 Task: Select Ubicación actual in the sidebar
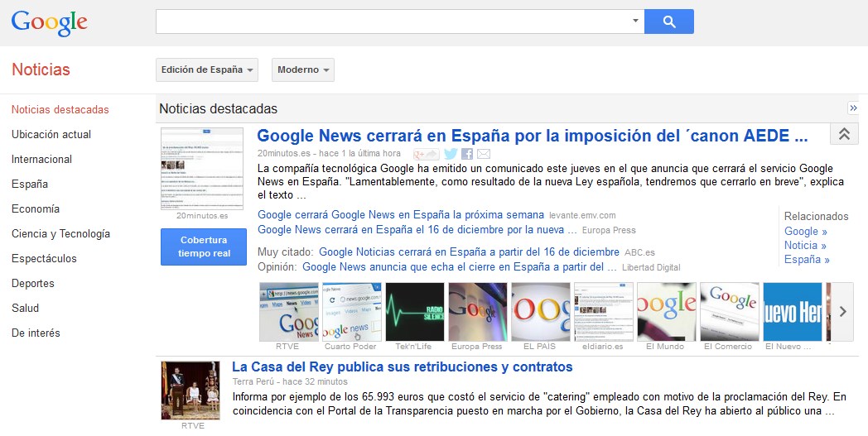tap(51, 135)
